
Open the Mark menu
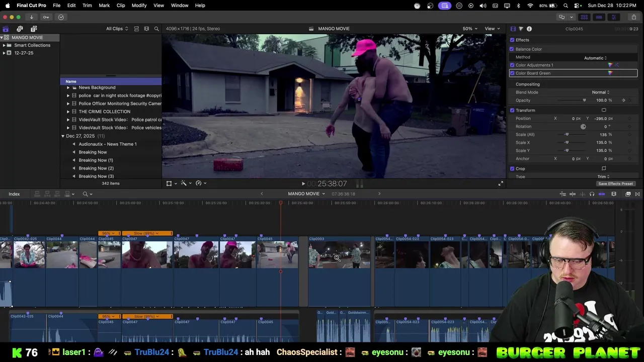[x=104, y=5]
